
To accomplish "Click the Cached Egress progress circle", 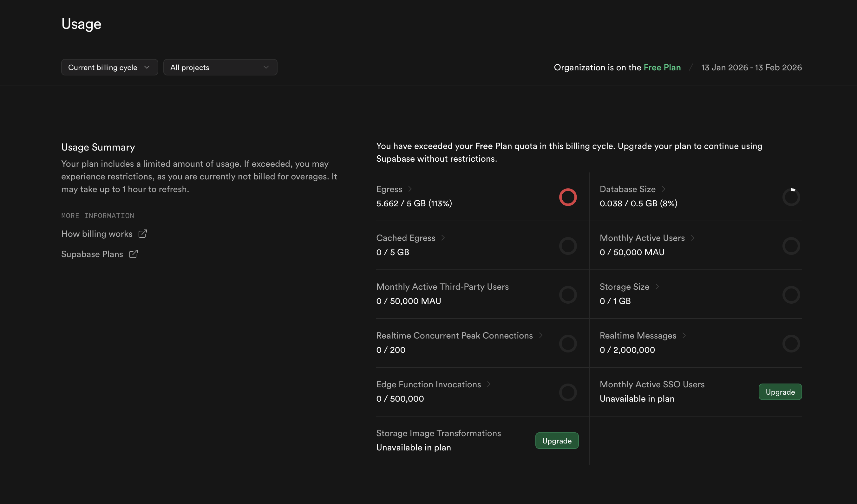I will pyautogui.click(x=568, y=246).
